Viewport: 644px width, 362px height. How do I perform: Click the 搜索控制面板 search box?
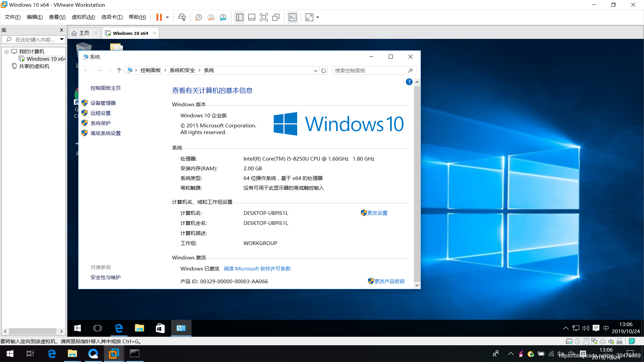[x=369, y=71]
